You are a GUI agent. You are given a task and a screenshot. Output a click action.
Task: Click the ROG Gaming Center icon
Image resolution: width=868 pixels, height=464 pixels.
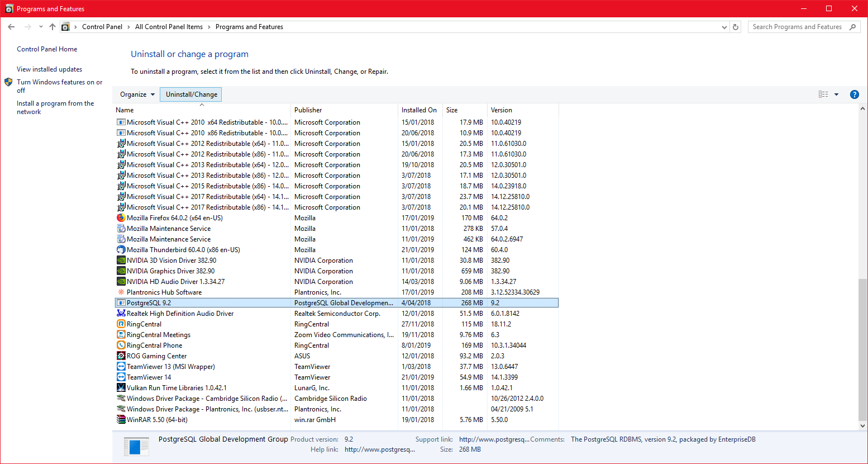click(x=121, y=356)
